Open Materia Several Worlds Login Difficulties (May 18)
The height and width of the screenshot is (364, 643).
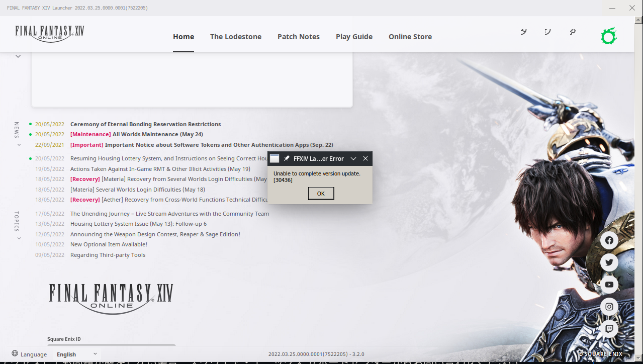(138, 190)
